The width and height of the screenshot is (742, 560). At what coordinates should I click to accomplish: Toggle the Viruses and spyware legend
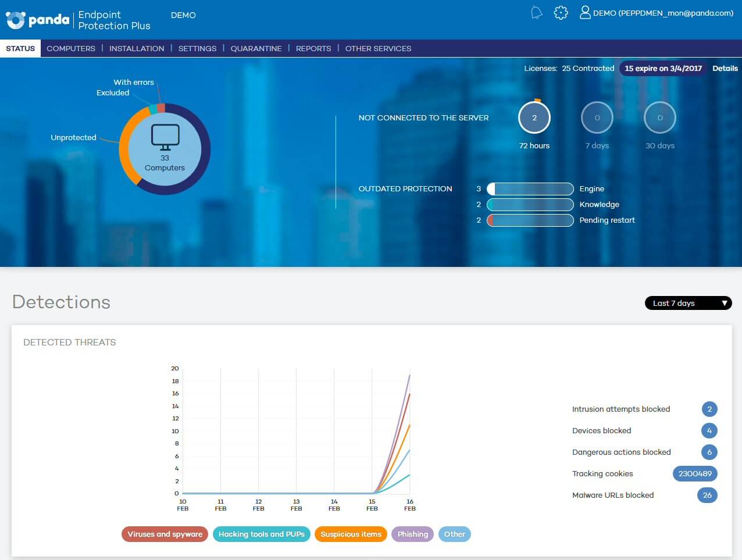pos(165,534)
